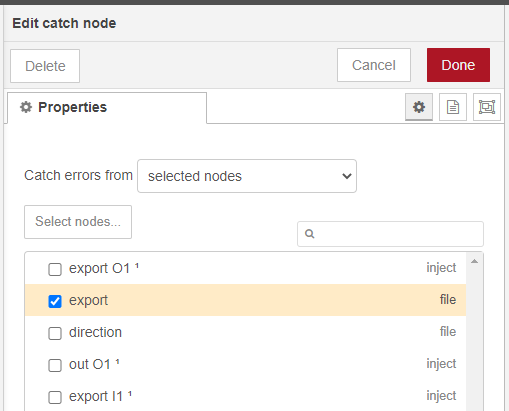Click 'Edit catch node' title

[x=64, y=23]
